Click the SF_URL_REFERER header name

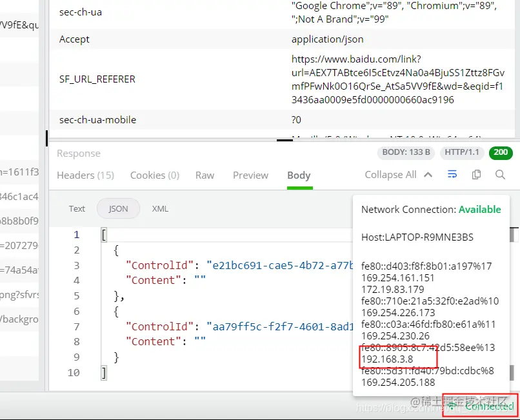coord(97,79)
